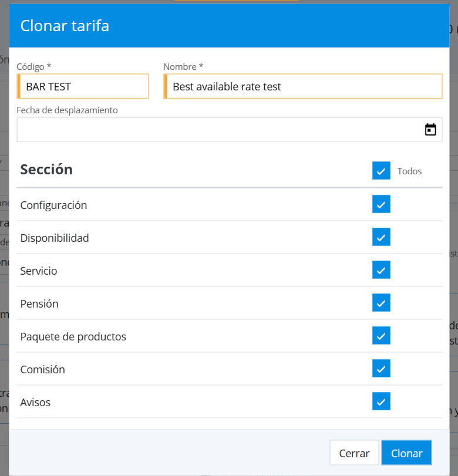458x476 pixels.
Task: Uncheck the Configuración section checkbox
Action: point(381,204)
